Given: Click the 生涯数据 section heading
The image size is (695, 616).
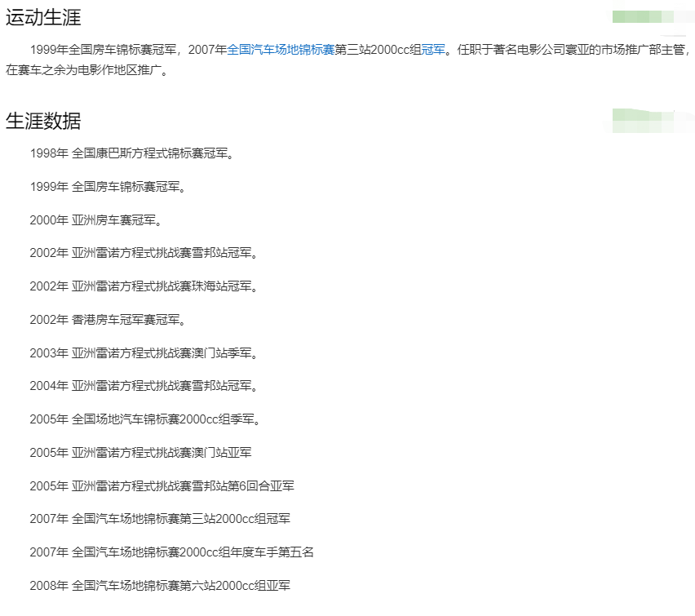Looking at the screenshot, I should (43, 121).
